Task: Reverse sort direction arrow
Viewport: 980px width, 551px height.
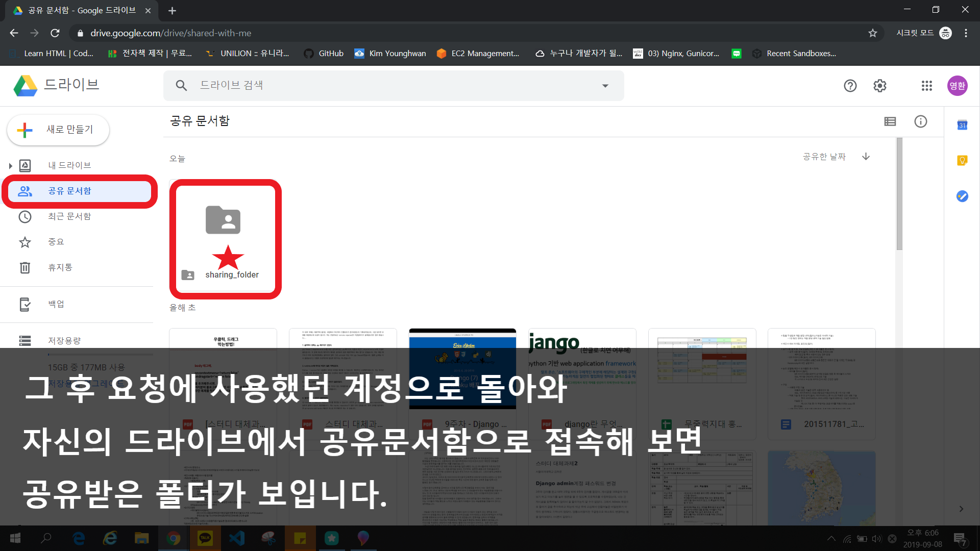Action: coord(866,157)
